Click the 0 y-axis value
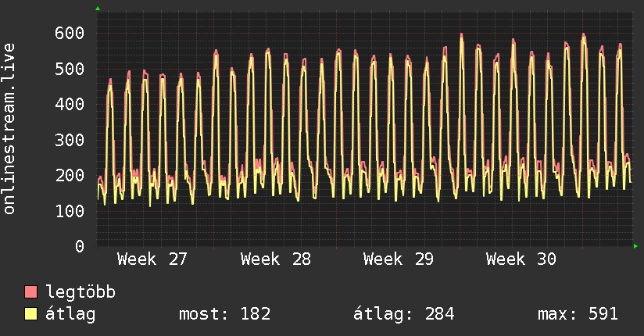644x336 pixels. (80, 246)
